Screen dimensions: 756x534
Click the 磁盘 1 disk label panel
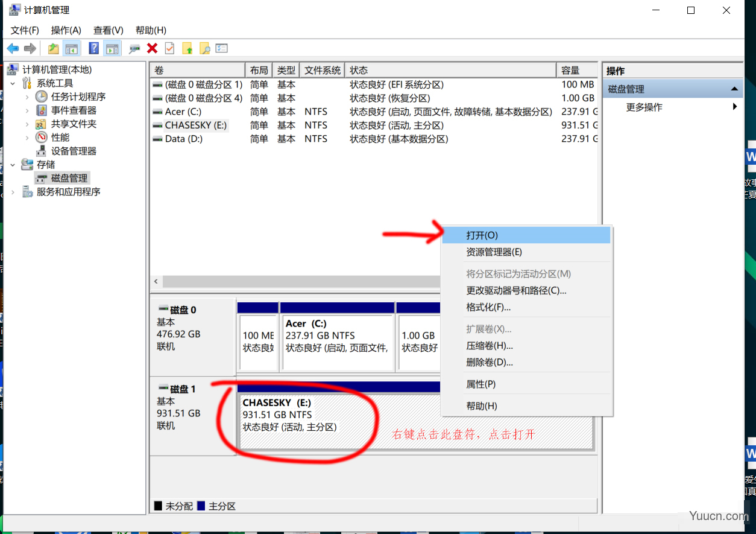coord(192,416)
